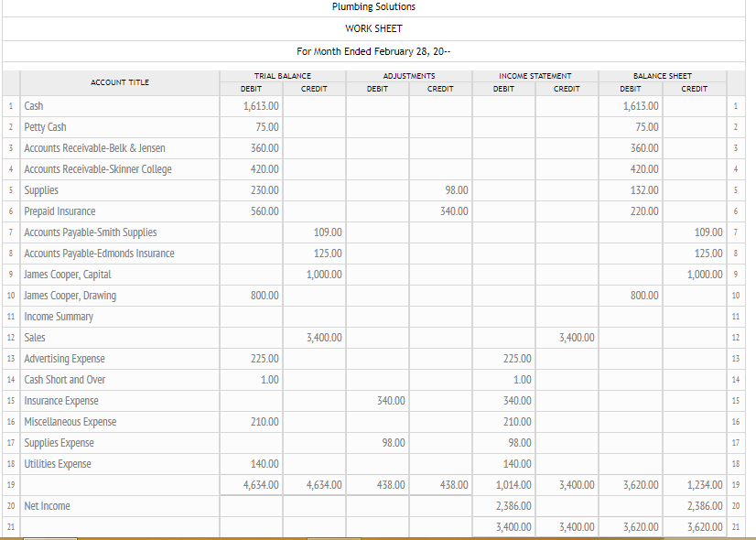
Task: Select Belk & Jensen balance sheet debit 360.00
Action: (x=631, y=148)
